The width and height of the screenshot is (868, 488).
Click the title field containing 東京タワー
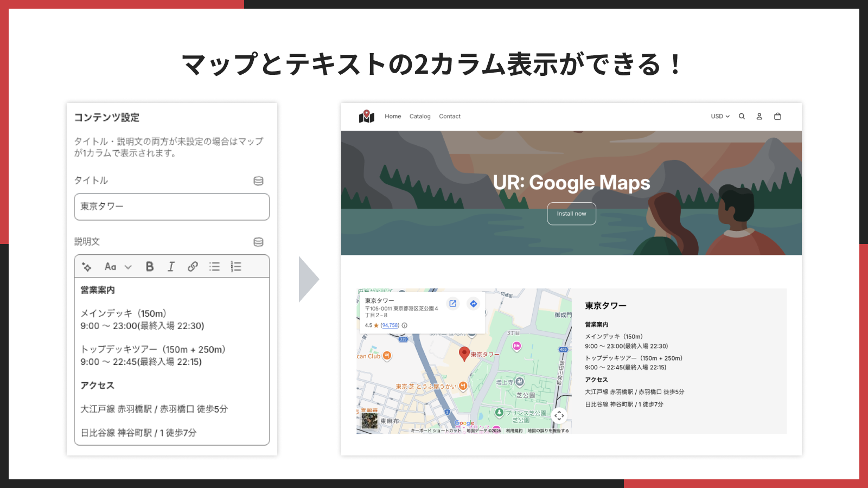pyautogui.click(x=172, y=207)
